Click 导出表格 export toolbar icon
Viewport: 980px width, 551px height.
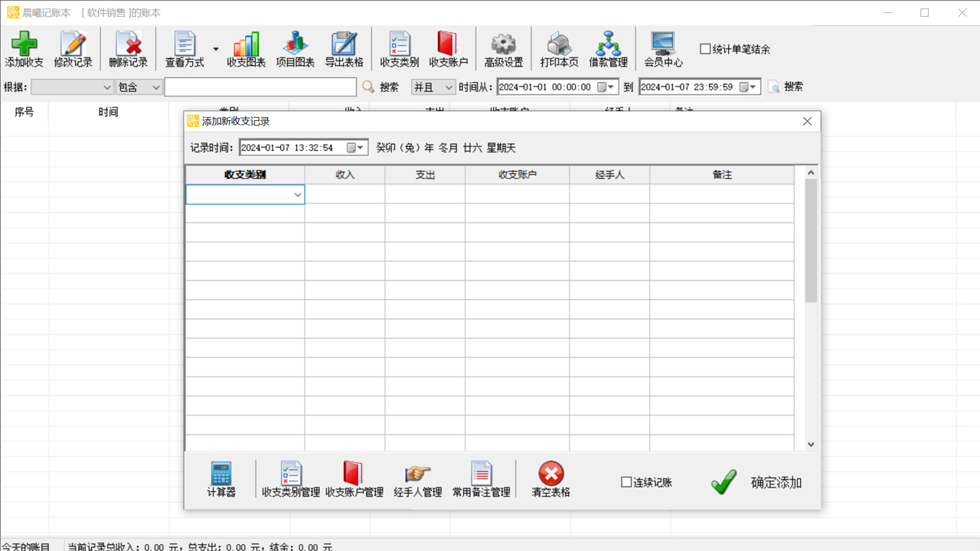(344, 50)
